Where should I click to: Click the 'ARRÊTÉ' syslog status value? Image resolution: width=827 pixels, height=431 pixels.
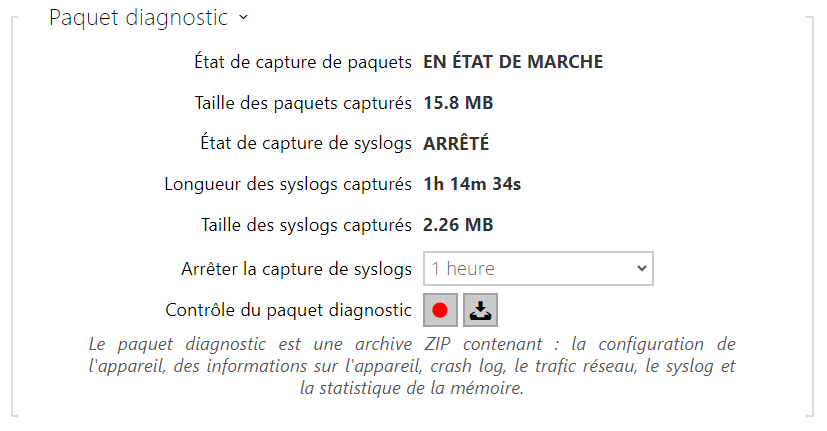pyautogui.click(x=456, y=143)
